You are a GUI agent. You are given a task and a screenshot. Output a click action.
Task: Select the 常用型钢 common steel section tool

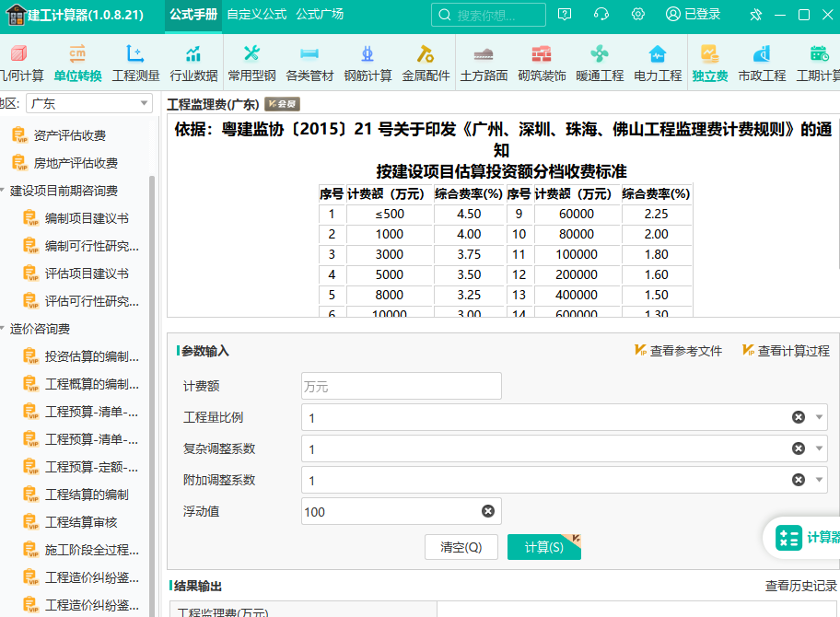point(251,64)
